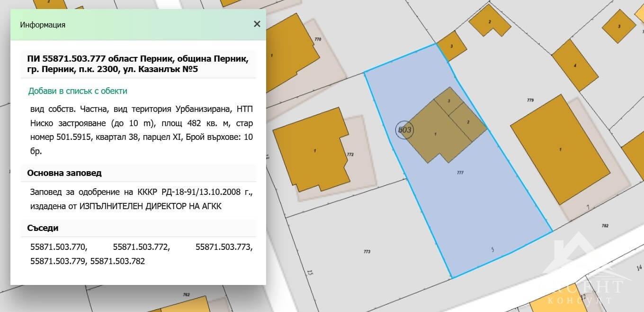This screenshot has height=312, width=644.
Task: Select building 3 inside the highlighted parcel
Action: click(449, 101)
